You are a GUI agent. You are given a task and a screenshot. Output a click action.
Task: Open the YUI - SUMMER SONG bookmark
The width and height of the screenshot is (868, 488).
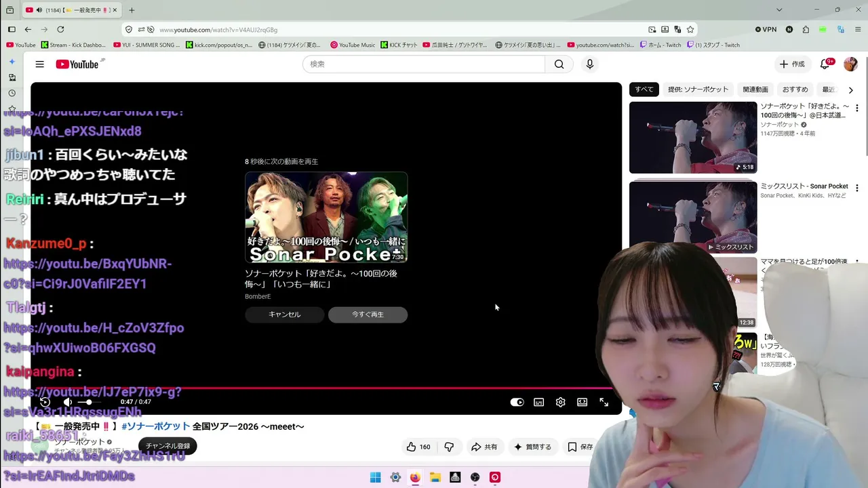(147, 45)
